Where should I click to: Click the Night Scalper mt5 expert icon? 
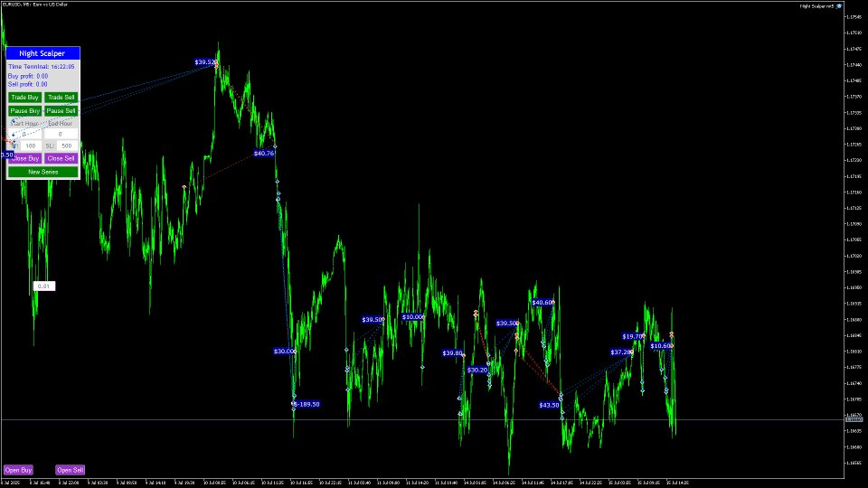point(839,6)
